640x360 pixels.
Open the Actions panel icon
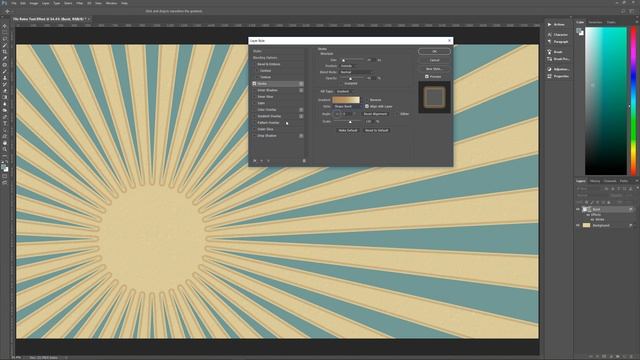point(549,24)
